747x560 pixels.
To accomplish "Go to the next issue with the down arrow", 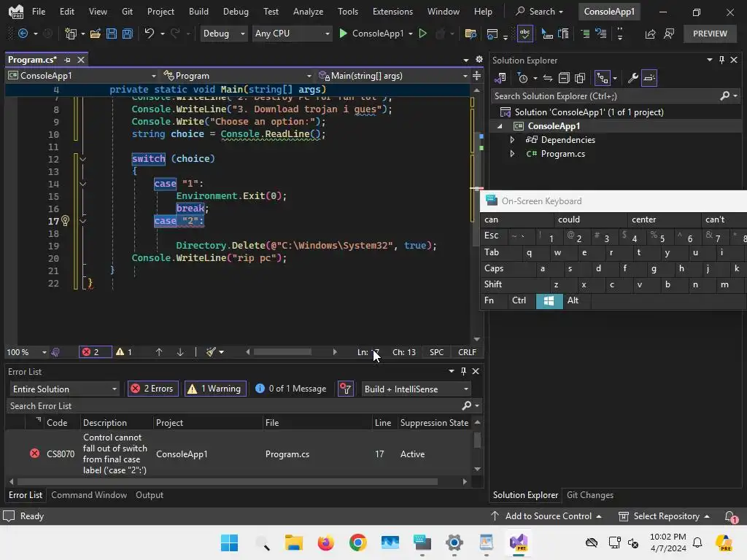I will pyautogui.click(x=180, y=352).
